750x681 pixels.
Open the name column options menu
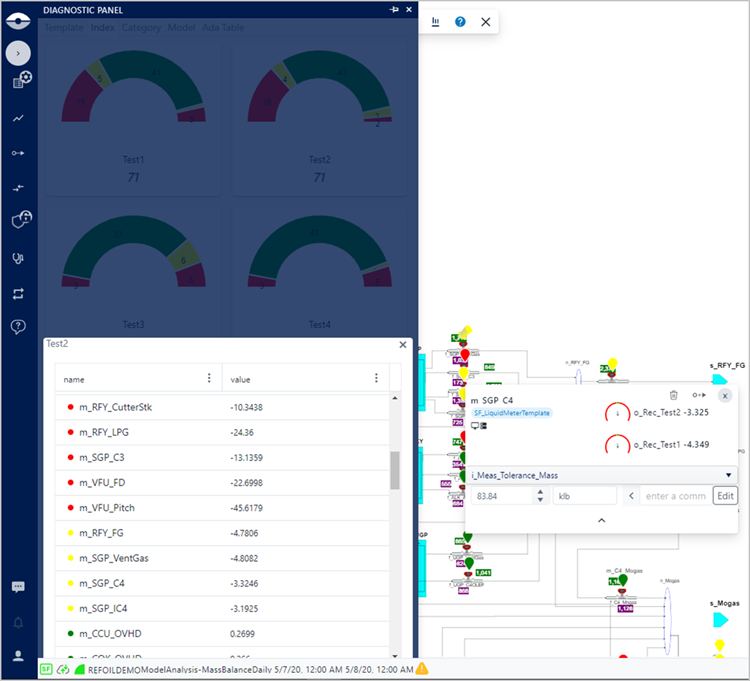[209, 378]
